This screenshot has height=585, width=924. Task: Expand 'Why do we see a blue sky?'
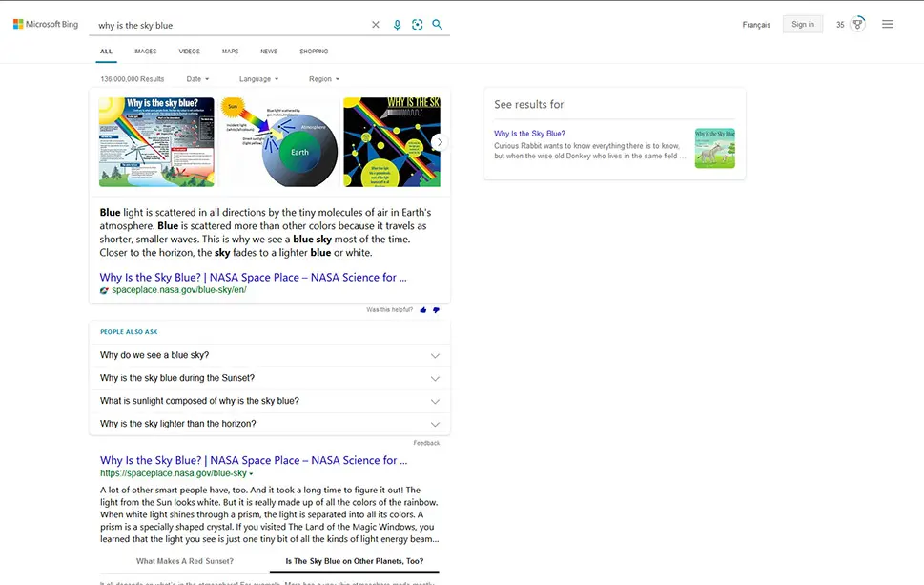(x=270, y=355)
